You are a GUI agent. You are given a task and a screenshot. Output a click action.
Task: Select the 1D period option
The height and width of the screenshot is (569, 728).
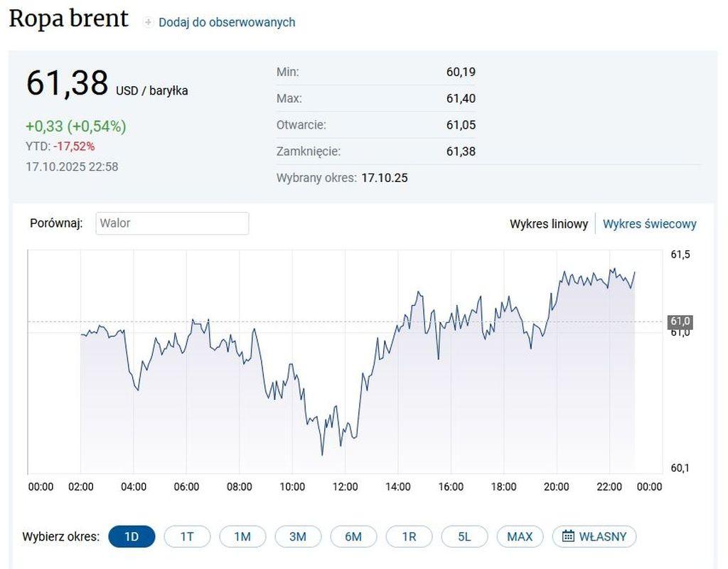(x=132, y=536)
